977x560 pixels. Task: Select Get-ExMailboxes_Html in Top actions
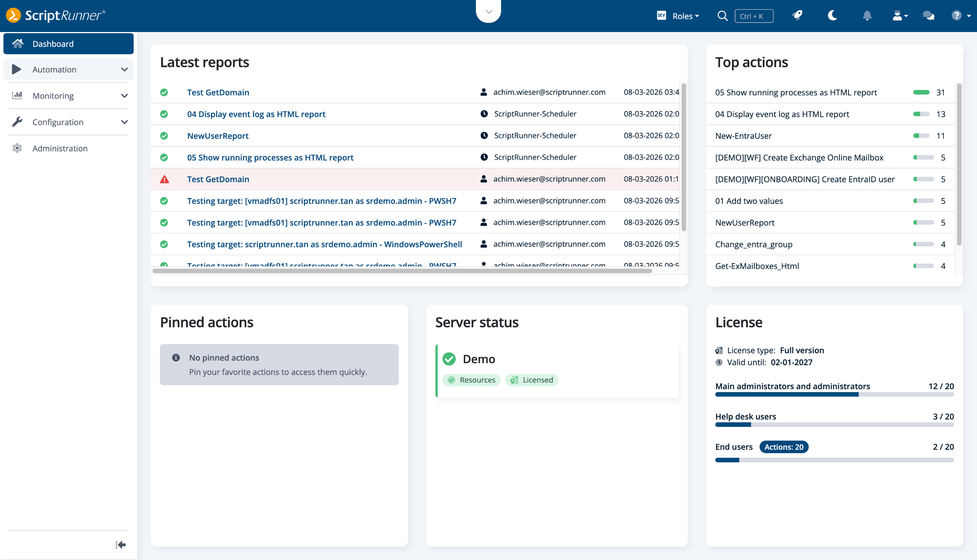(x=757, y=266)
